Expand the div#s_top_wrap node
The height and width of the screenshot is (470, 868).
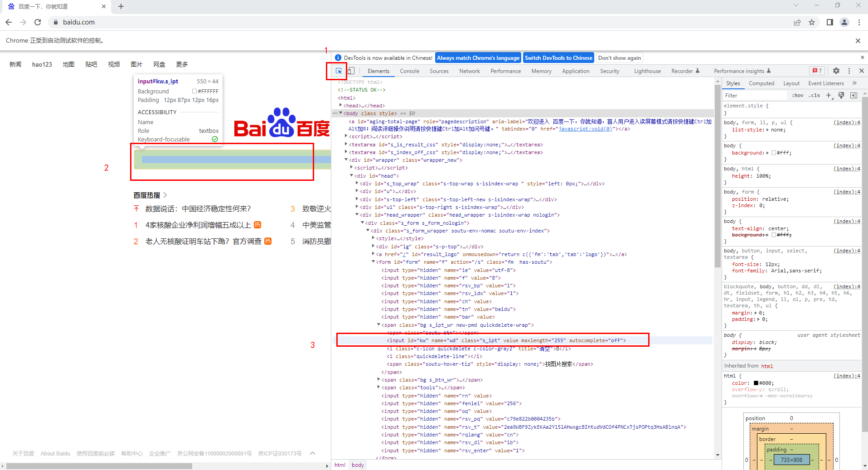coord(357,183)
